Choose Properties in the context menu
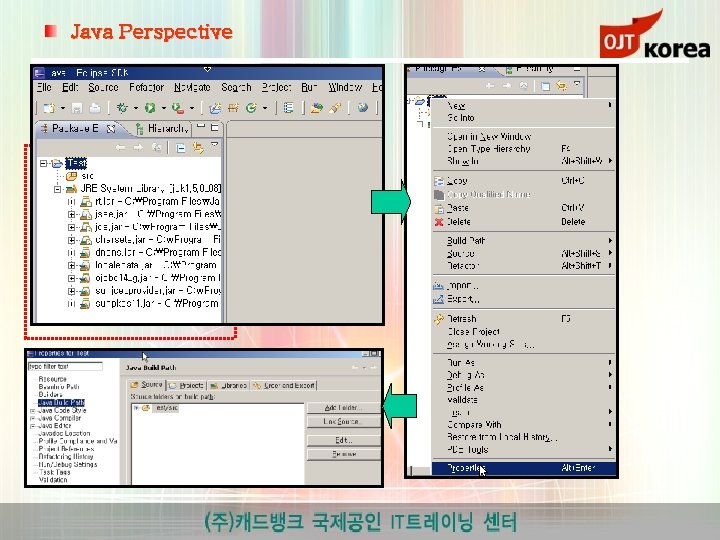This screenshot has height=540, width=720. coord(524,468)
